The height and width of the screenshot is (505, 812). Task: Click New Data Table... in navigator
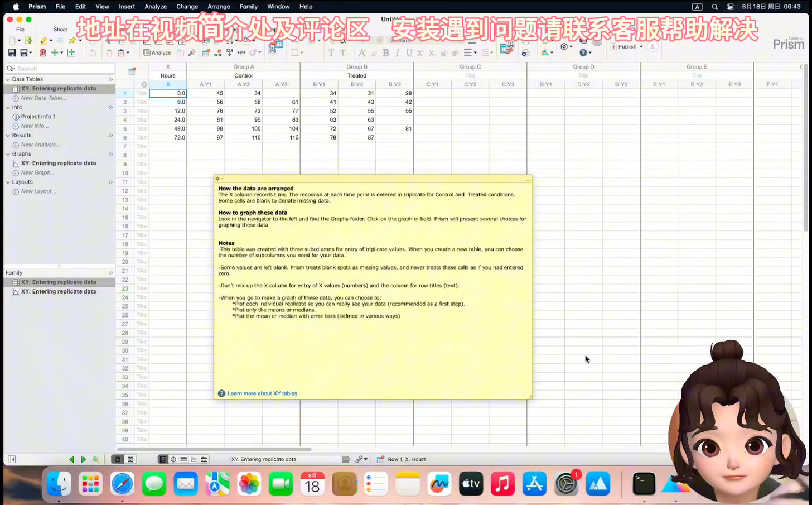43,98
